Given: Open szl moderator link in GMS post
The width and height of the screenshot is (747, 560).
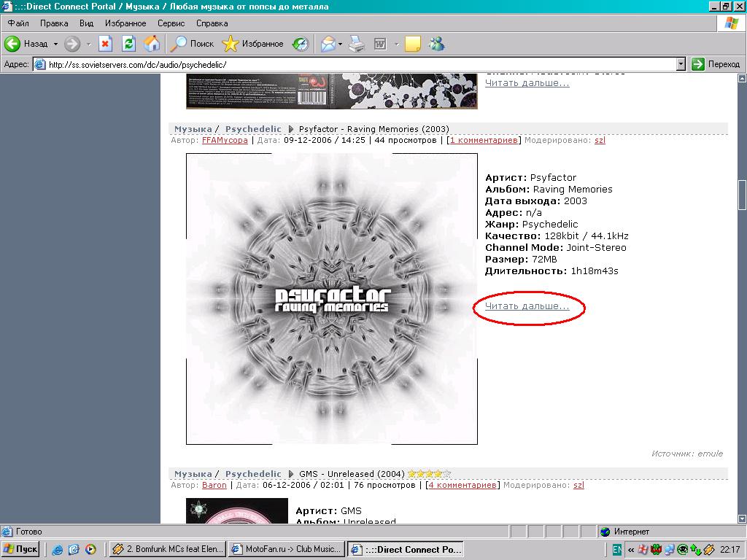Looking at the screenshot, I should click(x=578, y=485).
